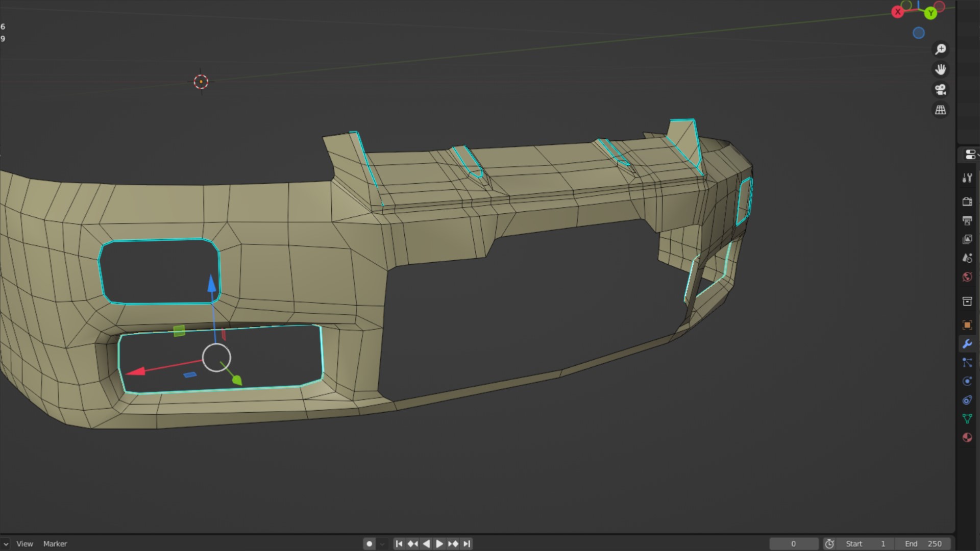Viewport: 980px width, 551px height.
Task: Open the World properties tab
Action: point(967,277)
